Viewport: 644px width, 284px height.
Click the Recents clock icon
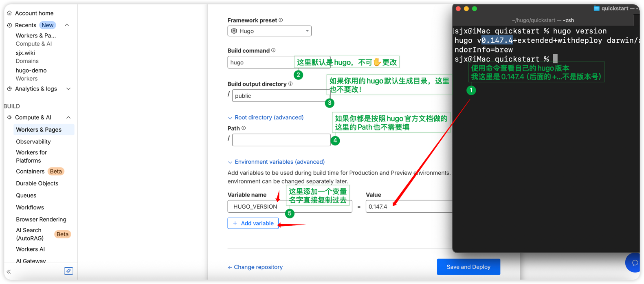tap(9, 25)
